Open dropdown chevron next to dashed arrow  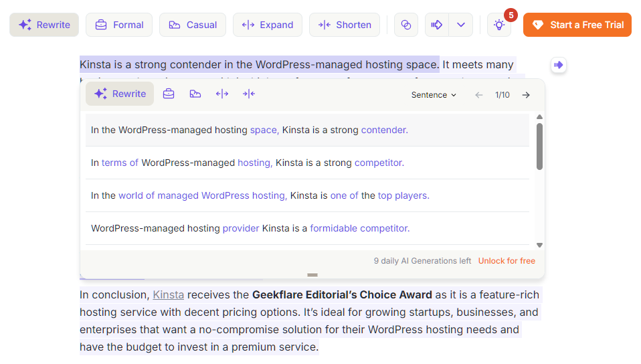[460, 25]
